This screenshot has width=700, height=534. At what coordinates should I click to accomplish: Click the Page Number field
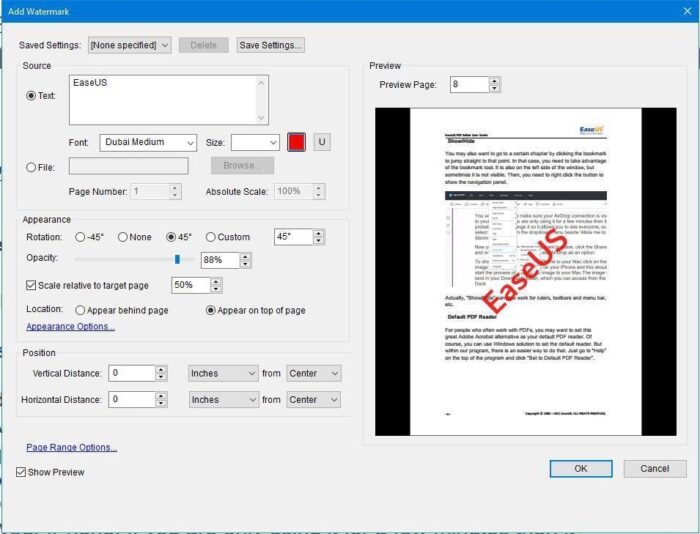click(x=150, y=192)
